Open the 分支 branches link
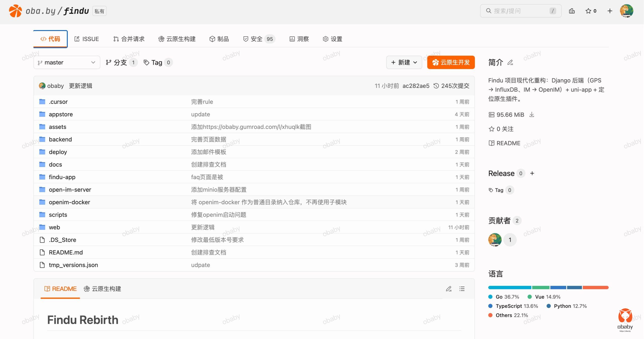The width and height of the screenshot is (644, 339). pyautogui.click(x=122, y=62)
